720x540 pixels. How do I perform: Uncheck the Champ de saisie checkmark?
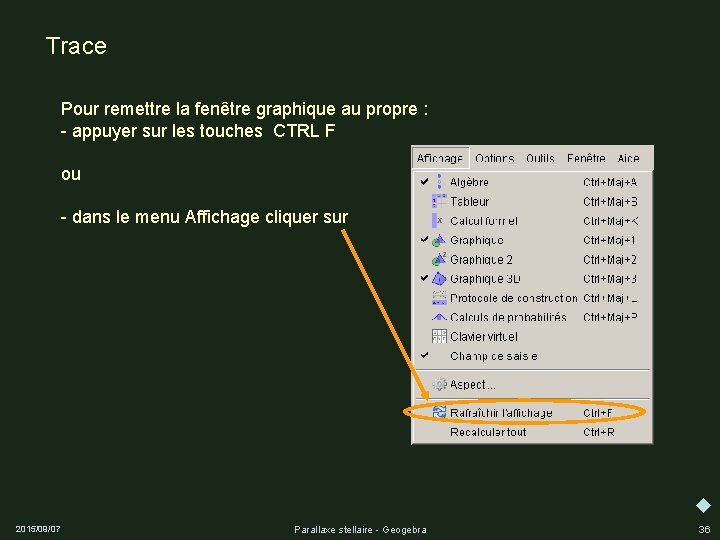click(x=424, y=355)
